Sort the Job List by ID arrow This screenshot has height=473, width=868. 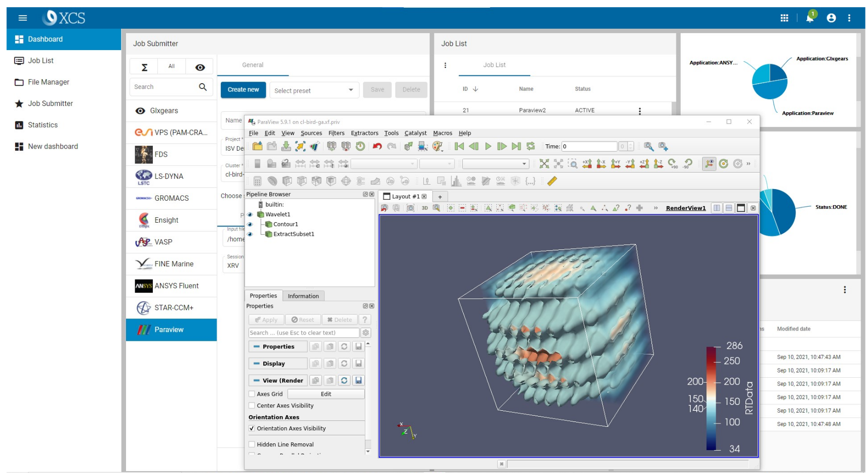pyautogui.click(x=475, y=89)
